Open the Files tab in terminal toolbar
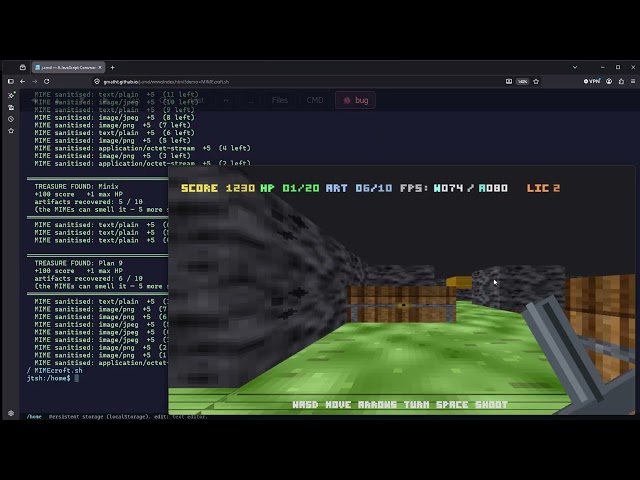640x480 pixels. (280, 100)
